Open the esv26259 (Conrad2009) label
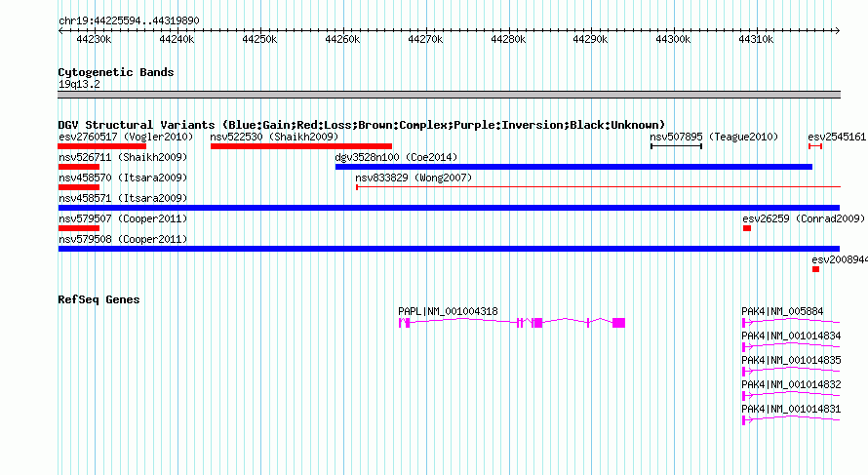 click(804, 218)
